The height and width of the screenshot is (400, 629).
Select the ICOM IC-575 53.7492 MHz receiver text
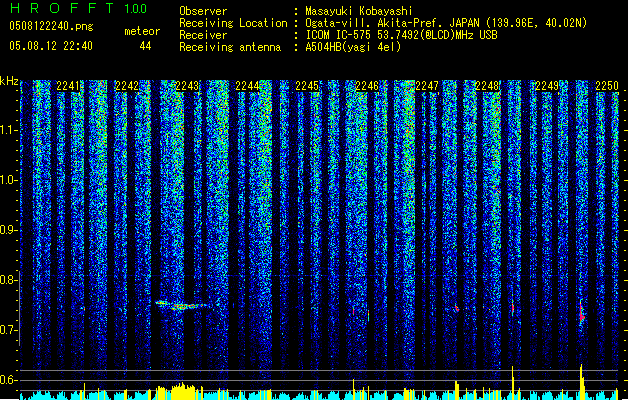coord(401,35)
